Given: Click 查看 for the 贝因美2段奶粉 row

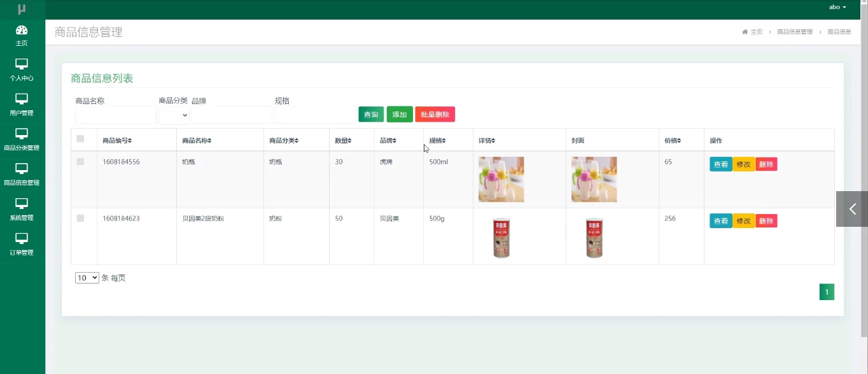Looking at the screenshot, I should [x=721, y=221].
